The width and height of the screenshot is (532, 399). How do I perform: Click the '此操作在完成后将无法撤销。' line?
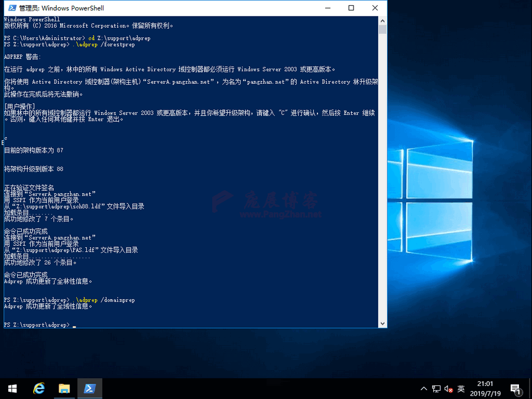pos(43,95)
